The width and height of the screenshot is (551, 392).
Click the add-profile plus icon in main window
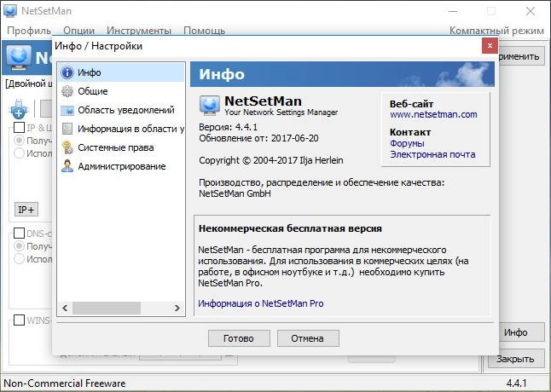click(18, 109)
